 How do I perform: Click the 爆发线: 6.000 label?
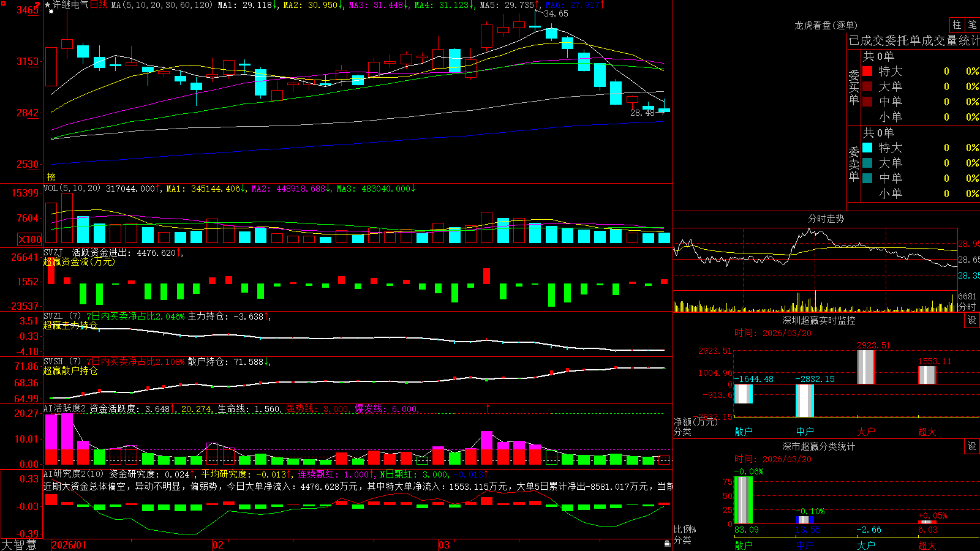(386, 409)
